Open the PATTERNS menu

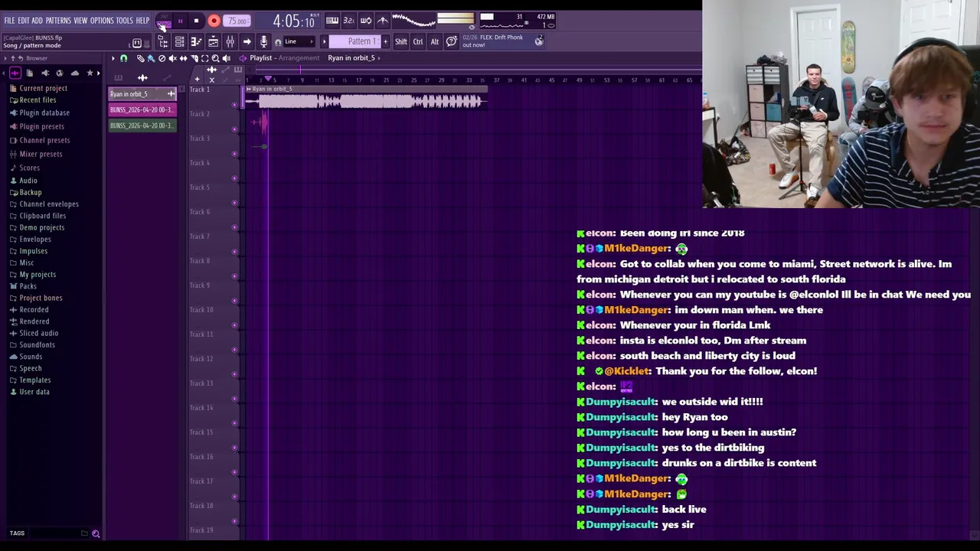(58, 21)
